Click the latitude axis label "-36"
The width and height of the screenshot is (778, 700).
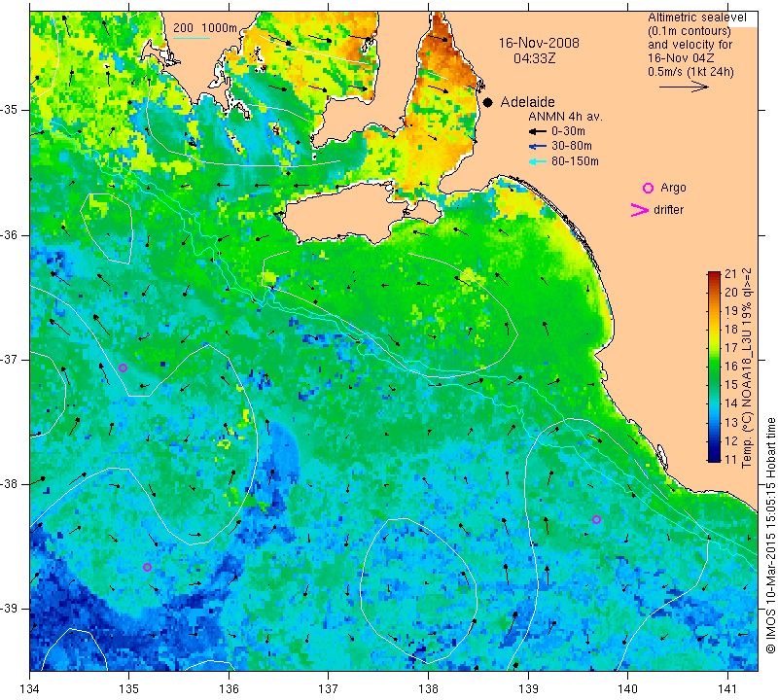coord(11,234)
